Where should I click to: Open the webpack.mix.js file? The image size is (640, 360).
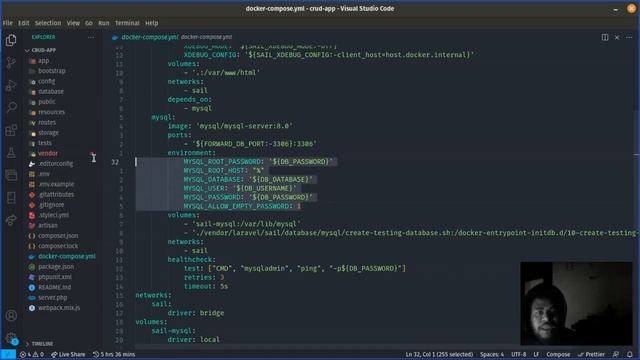(59, 308)
